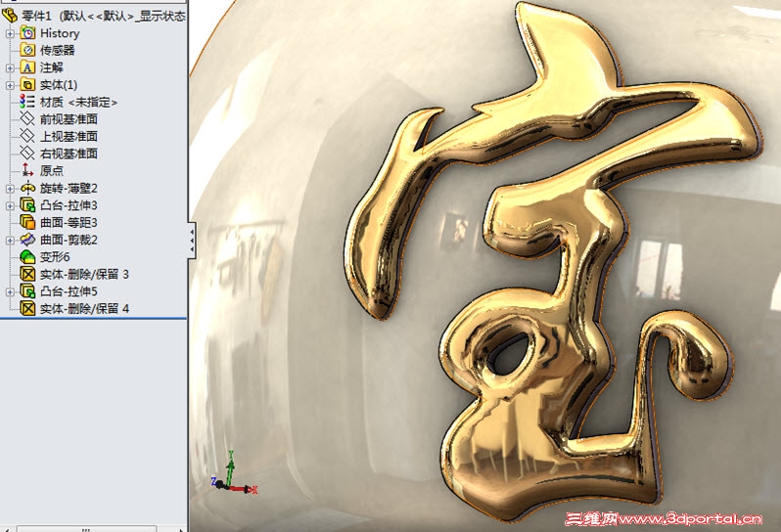Click the 实体-删除/保留 4 feature icon

tap(27, 308)
